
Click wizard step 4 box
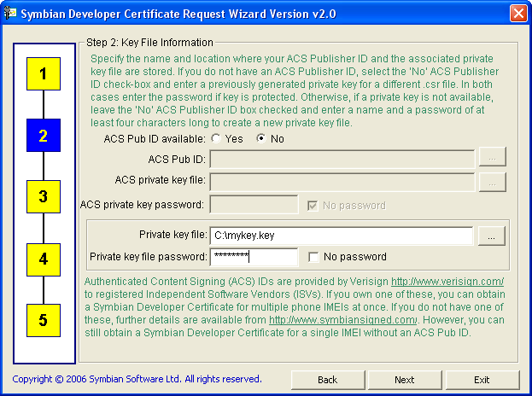coord(44,259)
